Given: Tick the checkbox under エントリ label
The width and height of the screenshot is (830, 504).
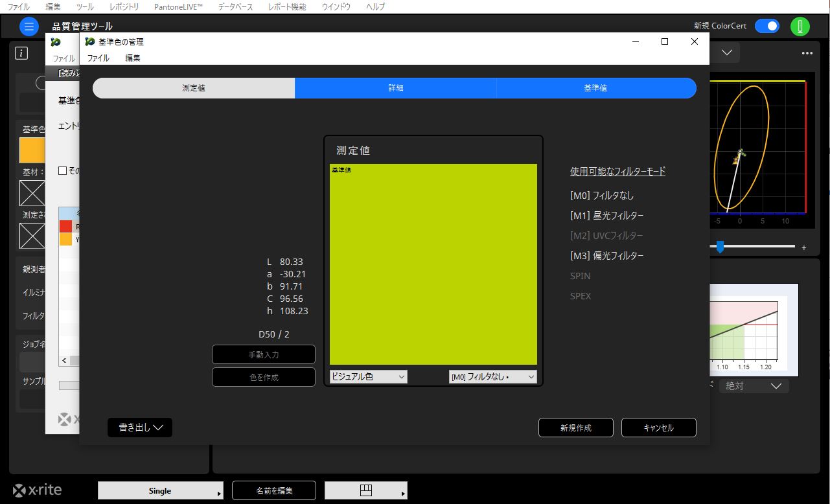Looking at the screenshot, I should [63, 171].
